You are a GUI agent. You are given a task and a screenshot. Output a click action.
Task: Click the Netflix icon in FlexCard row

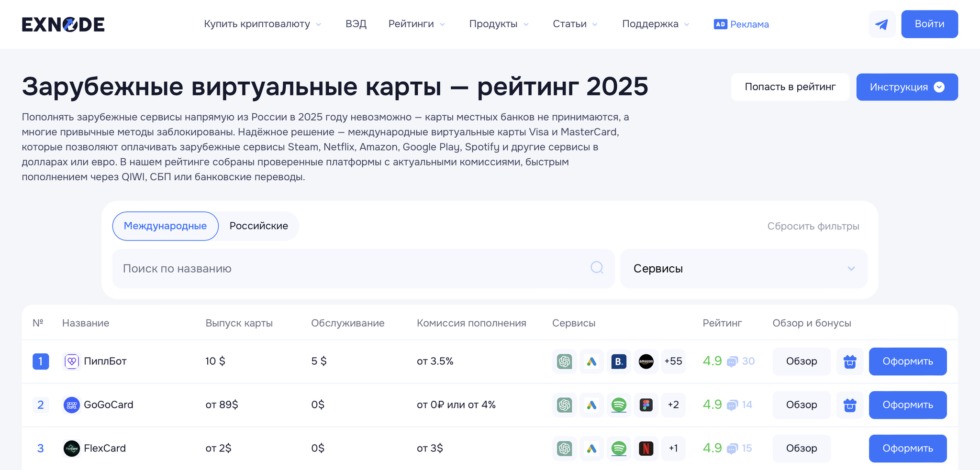click(646, 448)
